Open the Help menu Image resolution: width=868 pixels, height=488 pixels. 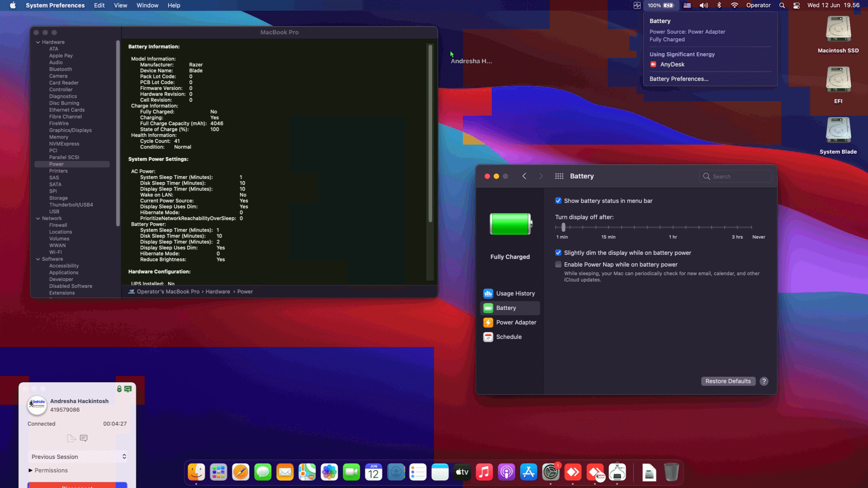174,5
